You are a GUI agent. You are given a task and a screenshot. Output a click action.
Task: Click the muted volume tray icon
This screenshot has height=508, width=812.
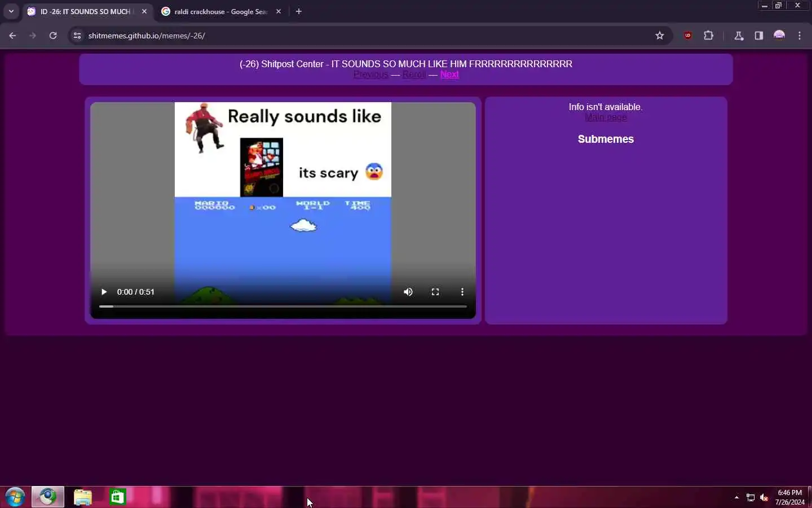765,497
